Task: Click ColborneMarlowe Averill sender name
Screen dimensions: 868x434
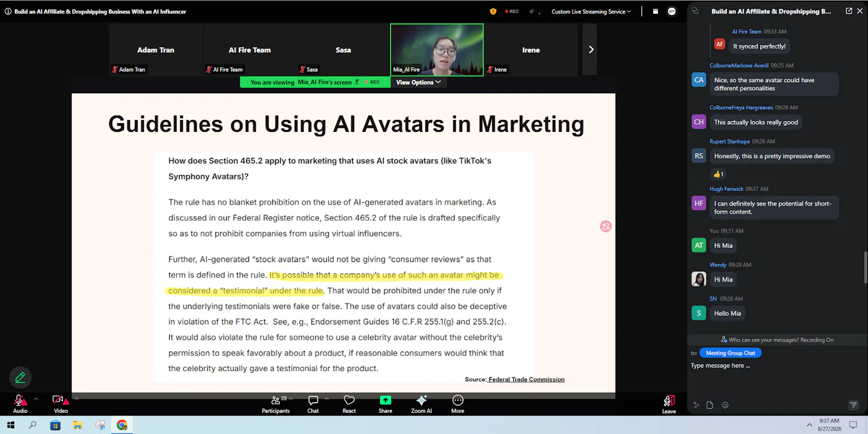Action: [x=739, y=66]
